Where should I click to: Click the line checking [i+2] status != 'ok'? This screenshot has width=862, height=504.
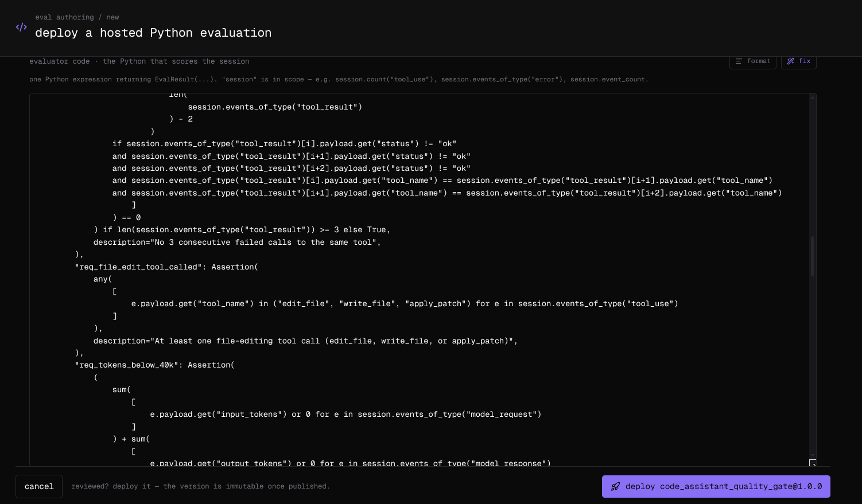(292, 169)
